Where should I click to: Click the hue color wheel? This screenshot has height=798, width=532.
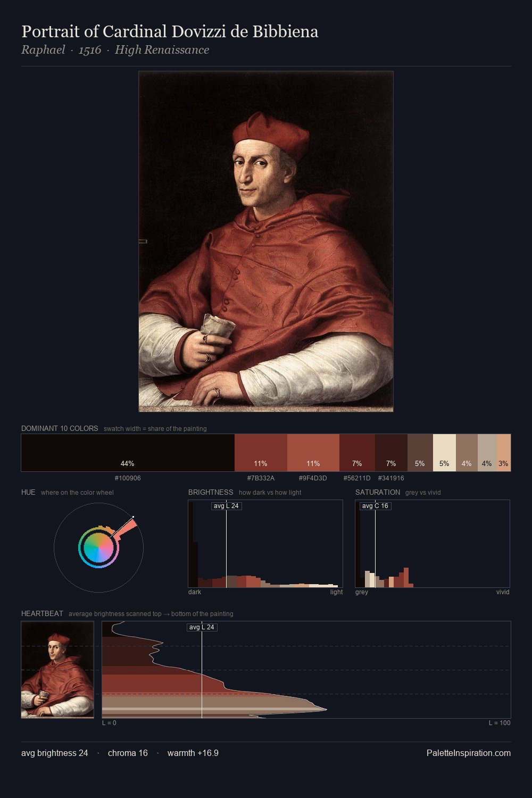click(x=98, y=547)
